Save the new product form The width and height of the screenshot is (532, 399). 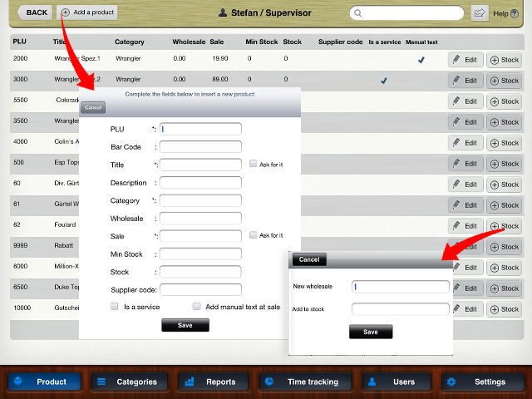[185, 325]
